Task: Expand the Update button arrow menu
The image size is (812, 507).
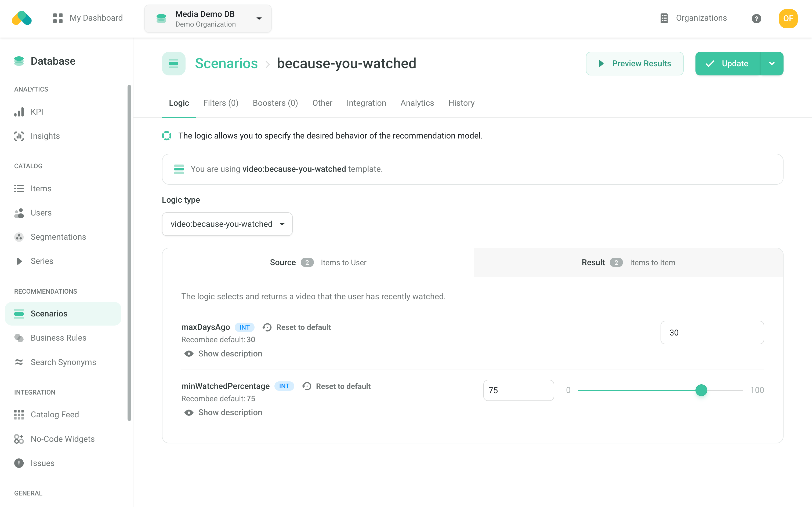Action: coord(771,63)
